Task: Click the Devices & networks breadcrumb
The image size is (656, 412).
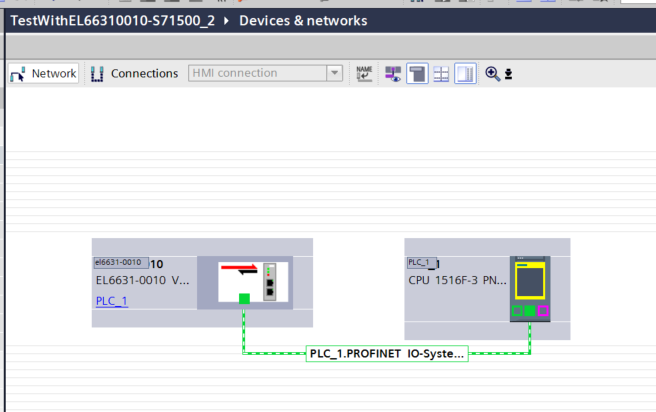Action: coord(303,20)
